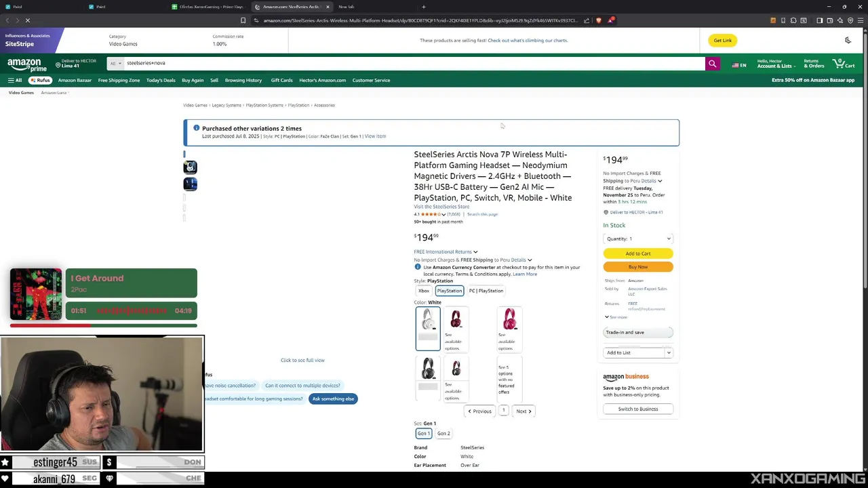Visit the SteelSeries Store link

[441, 207]
